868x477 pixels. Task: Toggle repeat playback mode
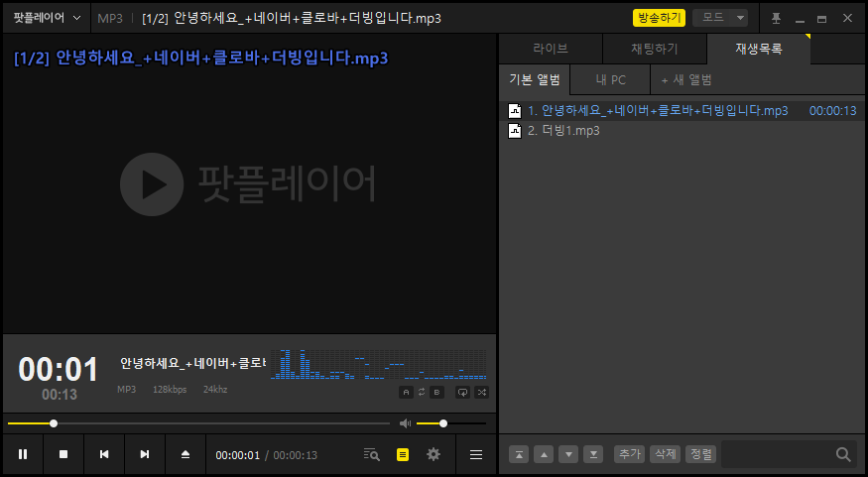(462, 393)
